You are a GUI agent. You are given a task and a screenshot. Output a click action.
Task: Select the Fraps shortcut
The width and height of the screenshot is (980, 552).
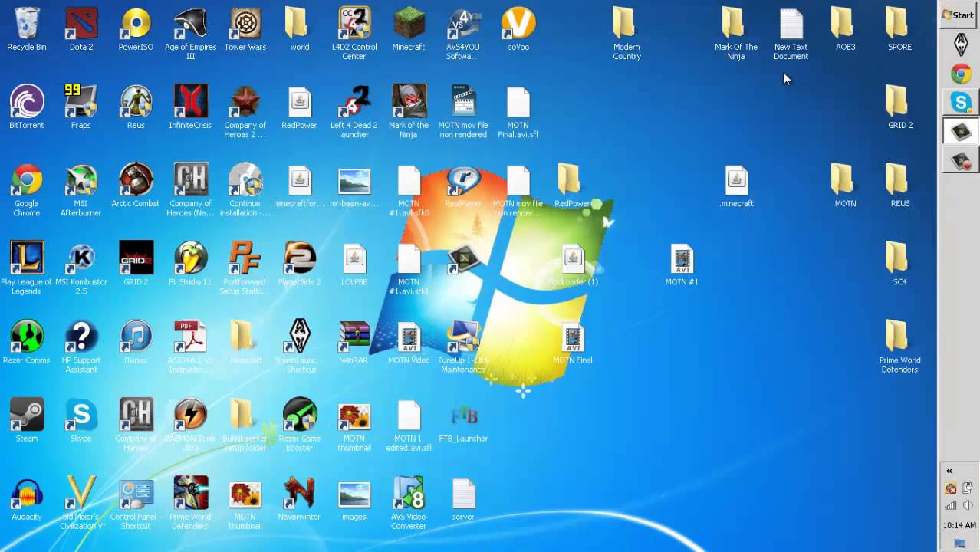coord(81,102)
